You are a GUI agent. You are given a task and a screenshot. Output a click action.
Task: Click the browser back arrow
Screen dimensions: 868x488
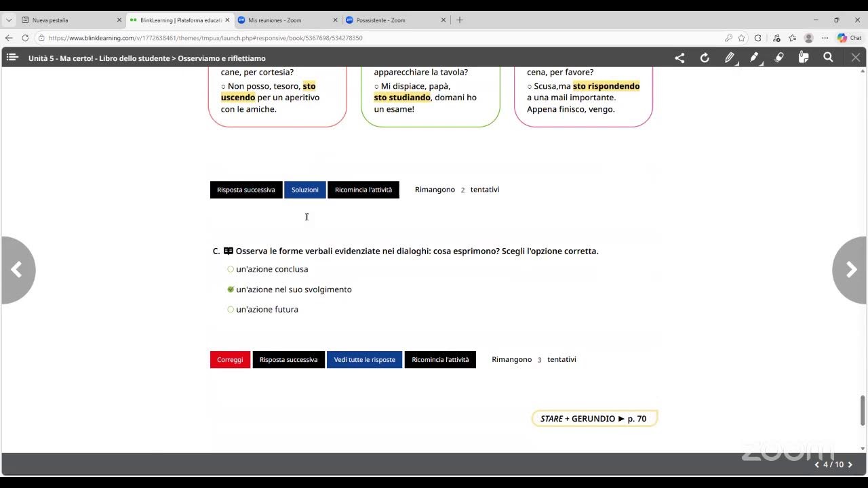click(x=9, y=38)
